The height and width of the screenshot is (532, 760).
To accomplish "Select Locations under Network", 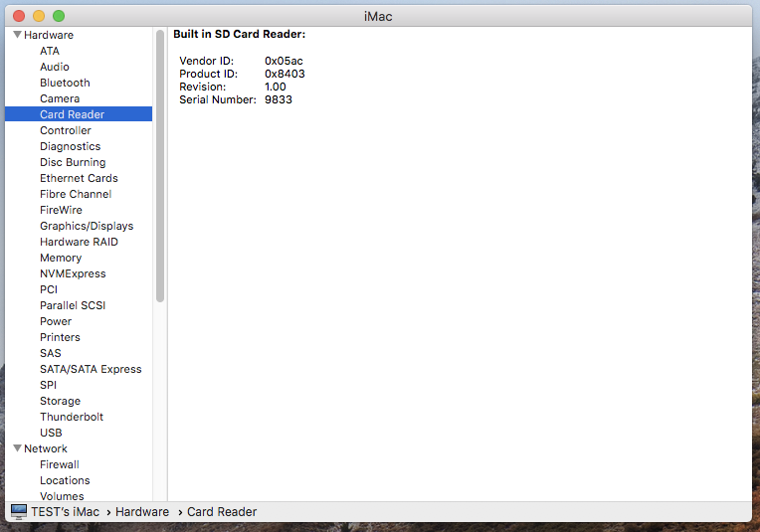I will (65, 480).
